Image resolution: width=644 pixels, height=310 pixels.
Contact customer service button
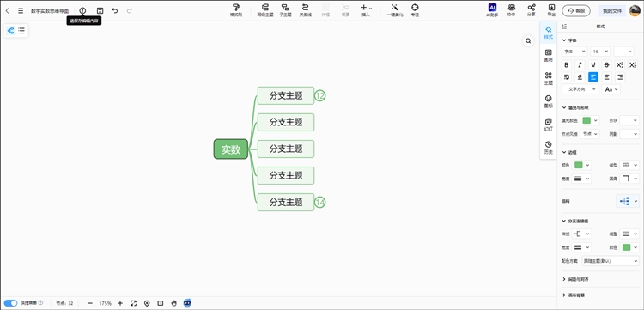(576, 10)
